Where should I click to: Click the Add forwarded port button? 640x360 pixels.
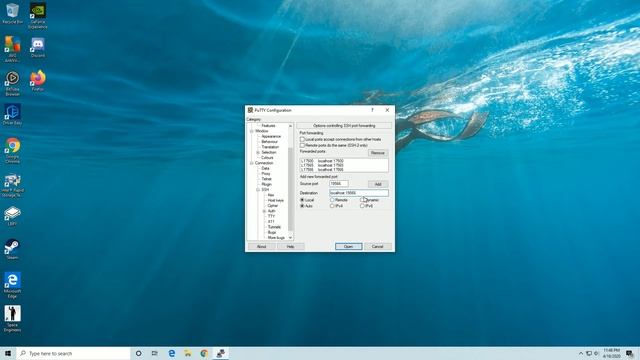pyautogui.click(x=378, y=184)
